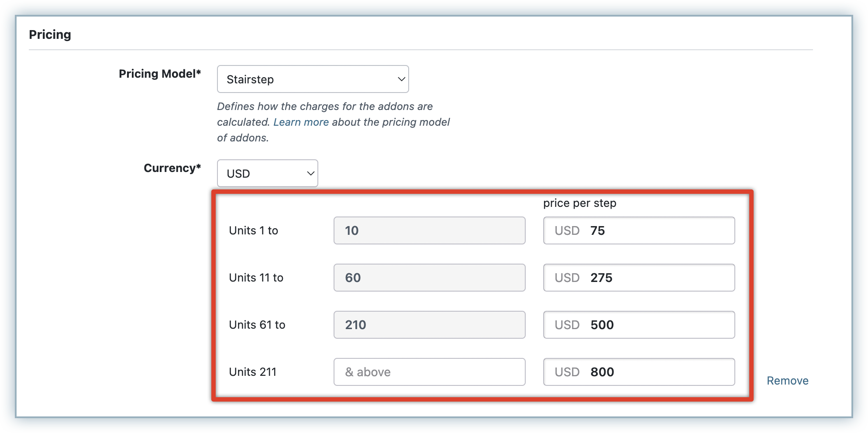Click the Remove link beside the last tier
Viewport: 868px width, 433px height.
click(787, 381)
